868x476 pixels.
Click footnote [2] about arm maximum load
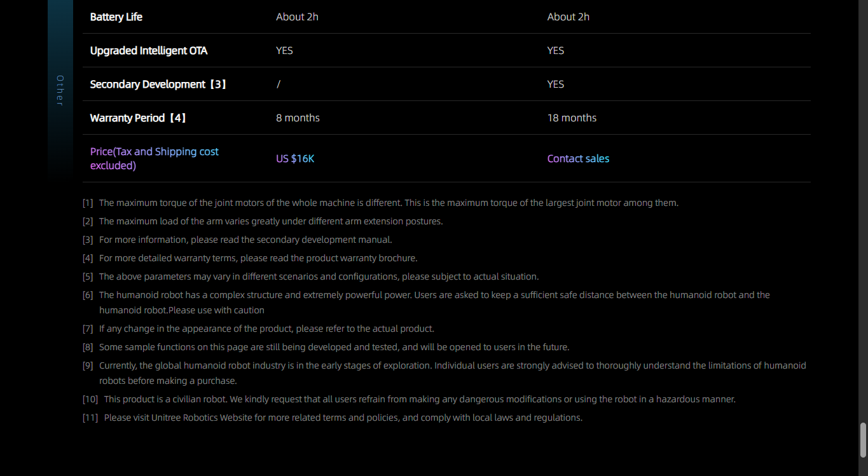click(x=270, y=221)
